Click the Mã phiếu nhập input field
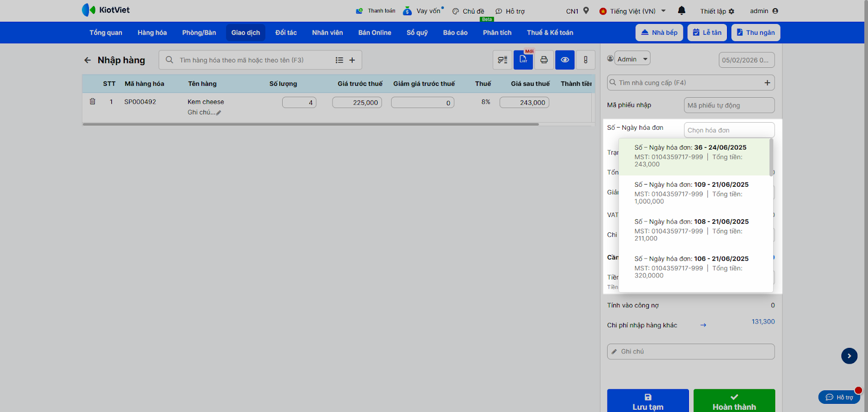Image resolution: width=868 pixels, height=412 pixels. tap(729, 105)
